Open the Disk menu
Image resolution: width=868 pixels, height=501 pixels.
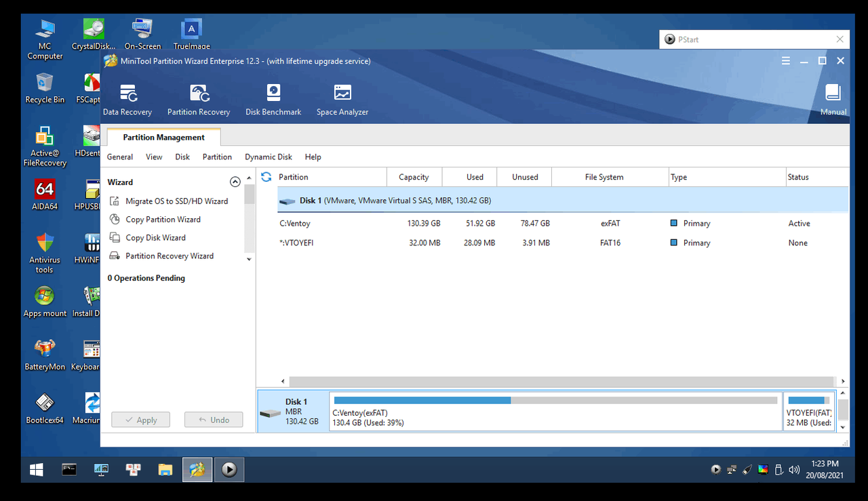pos(182,157)
